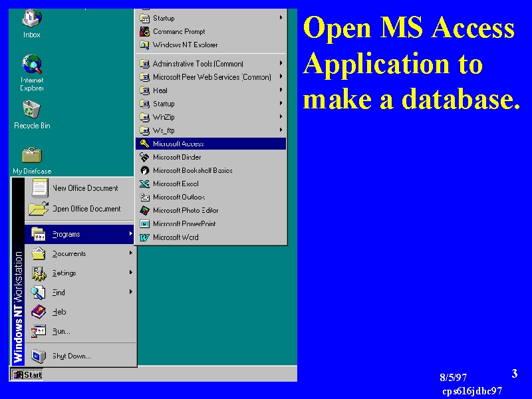Select Microsoft Binder menu entry

211,157
